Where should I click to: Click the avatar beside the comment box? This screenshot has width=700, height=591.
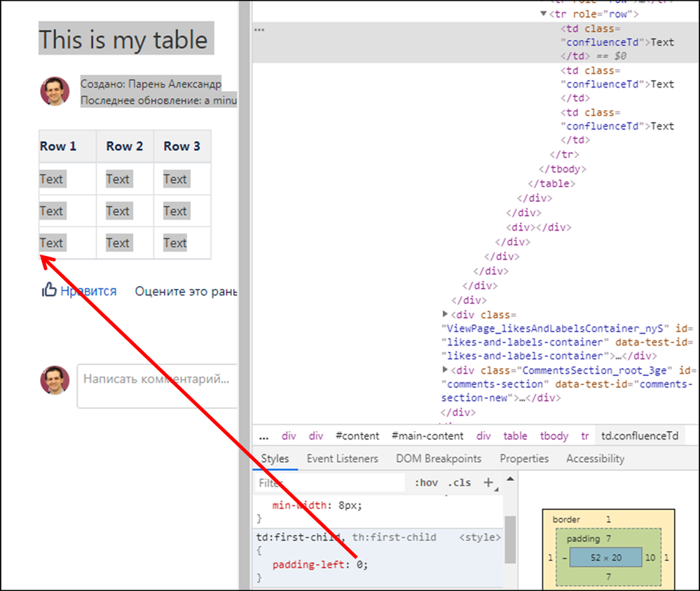[55, 380]
